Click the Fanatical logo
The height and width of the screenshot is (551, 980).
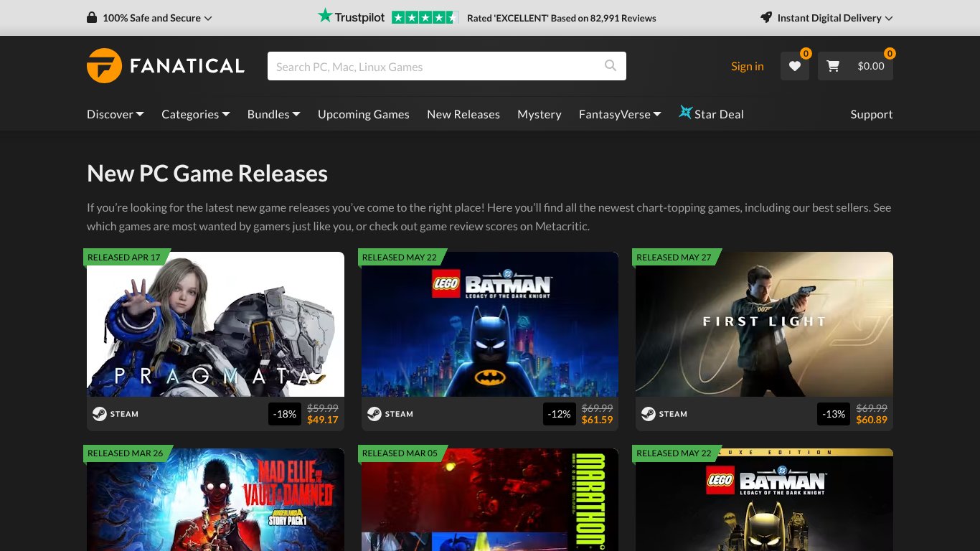[166, 66]
